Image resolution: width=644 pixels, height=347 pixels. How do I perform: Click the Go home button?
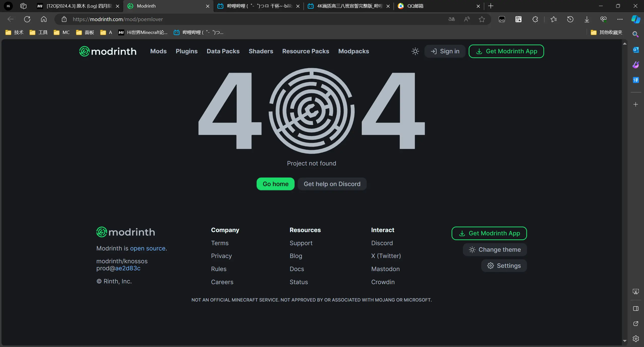click(275, 184)
